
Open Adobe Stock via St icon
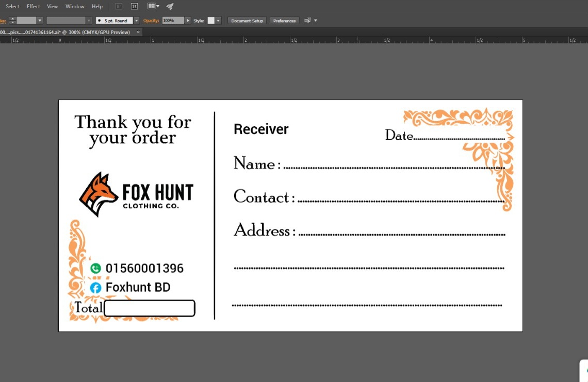[134, 6]
